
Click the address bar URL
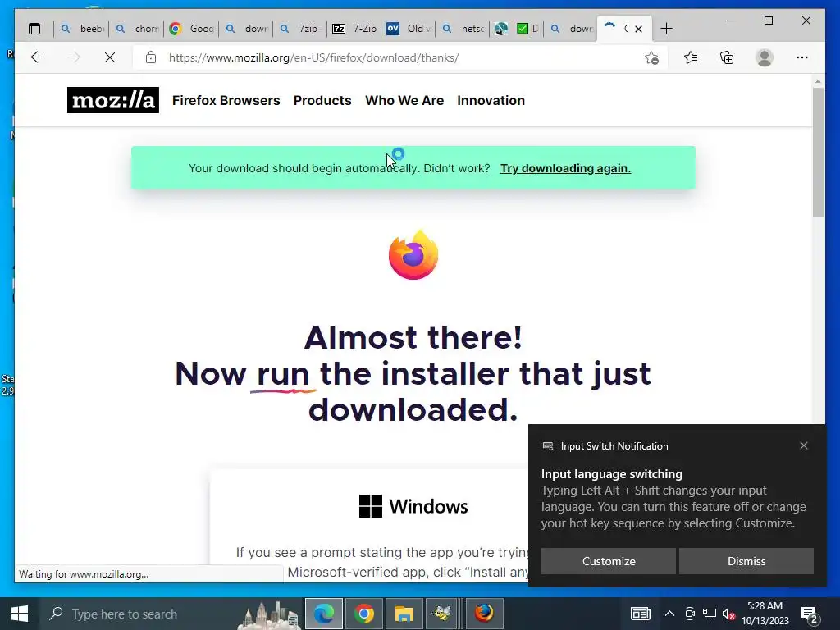point(313,57)
